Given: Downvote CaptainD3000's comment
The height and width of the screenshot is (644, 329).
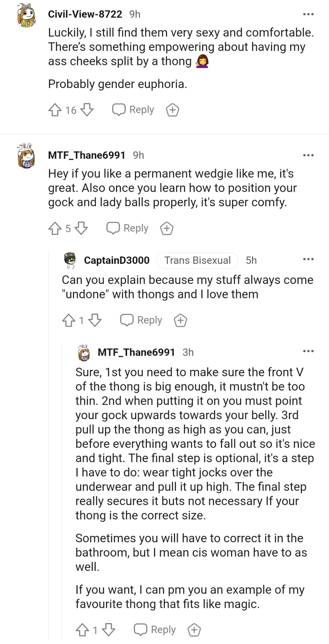Looking at the screenshot, I should tap(95, 320).
